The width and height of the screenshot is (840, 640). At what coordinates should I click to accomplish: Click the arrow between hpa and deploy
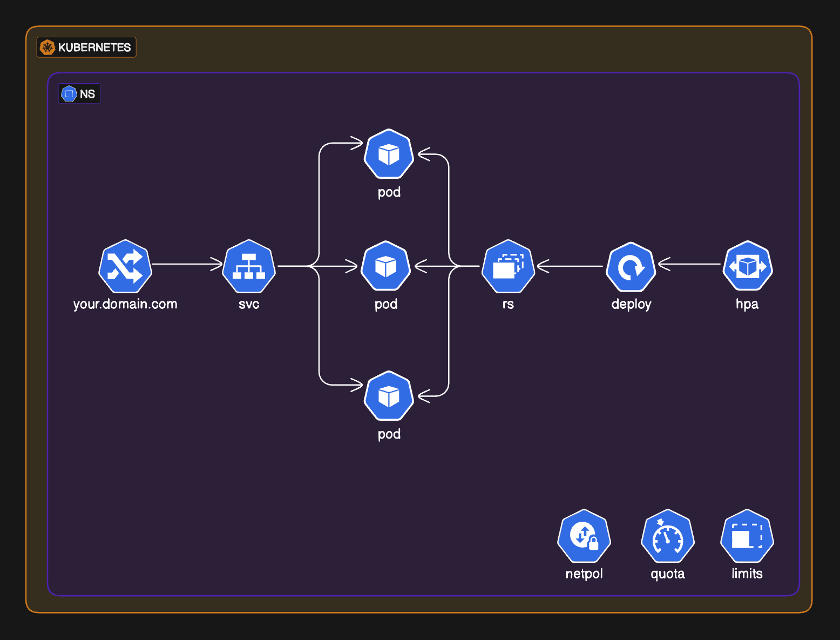(x=689, y=264)
